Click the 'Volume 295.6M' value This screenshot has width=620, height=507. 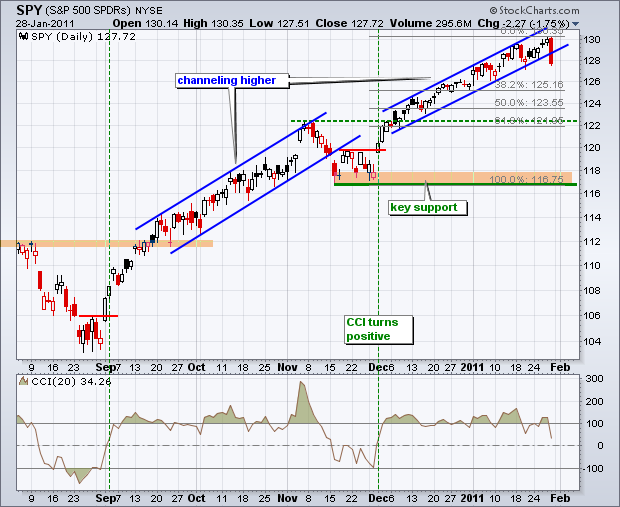(x=431, y=24)
